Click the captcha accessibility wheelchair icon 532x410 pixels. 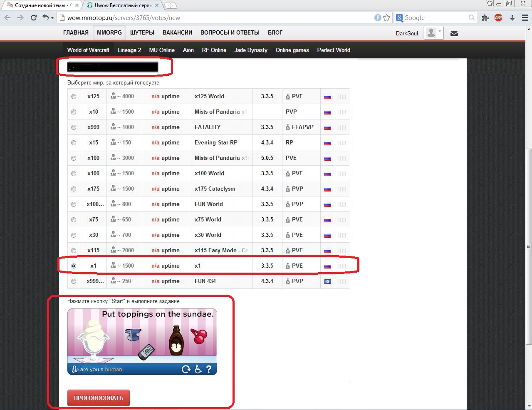coord(198,369)
